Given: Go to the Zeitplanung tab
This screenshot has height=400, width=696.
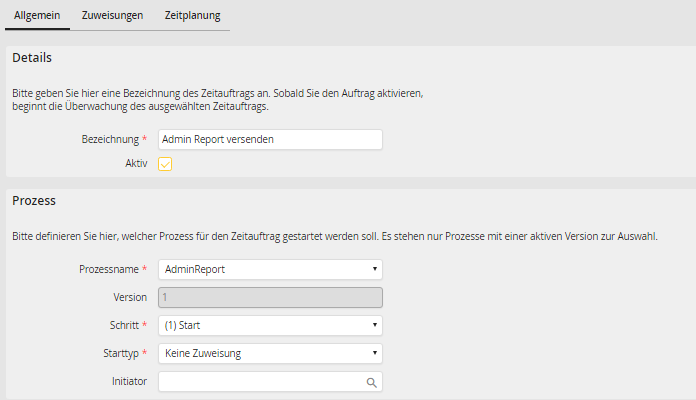Looking at the screenshot, I should [x=193, y=16].
